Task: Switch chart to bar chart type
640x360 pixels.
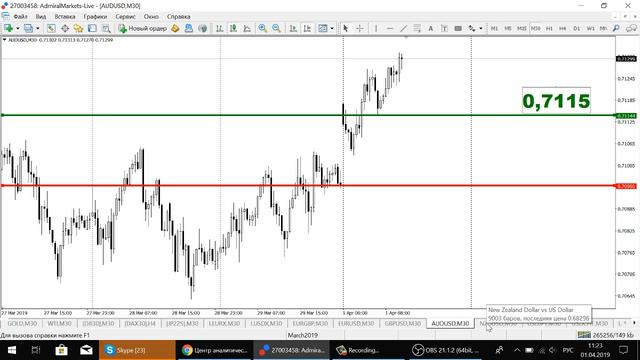Action: [219, 28]
